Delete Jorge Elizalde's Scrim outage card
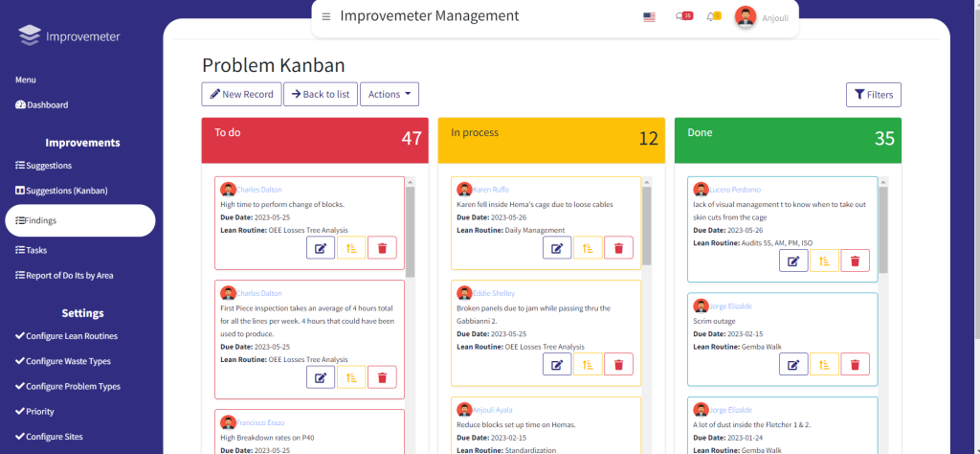 855,364
